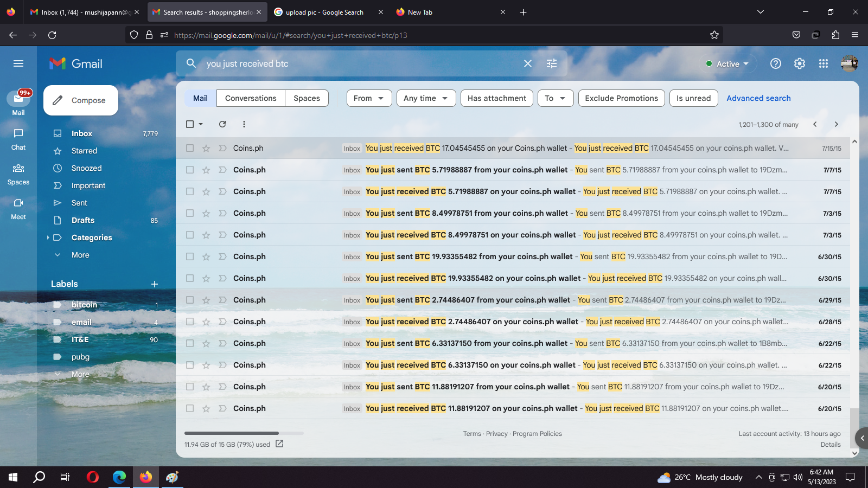Open the Active status dropdown
The image size is (868, 488).
pyautogui.click(x=727, y=63)
